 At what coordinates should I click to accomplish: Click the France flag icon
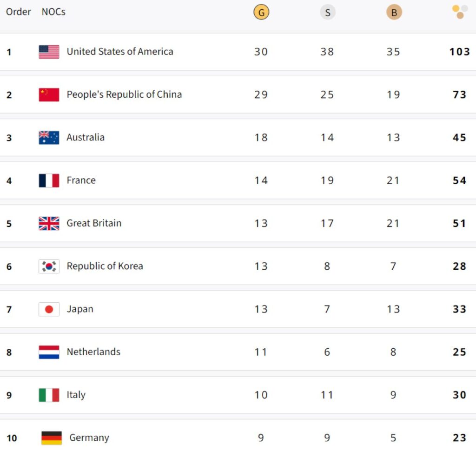(x=49, y=180)
